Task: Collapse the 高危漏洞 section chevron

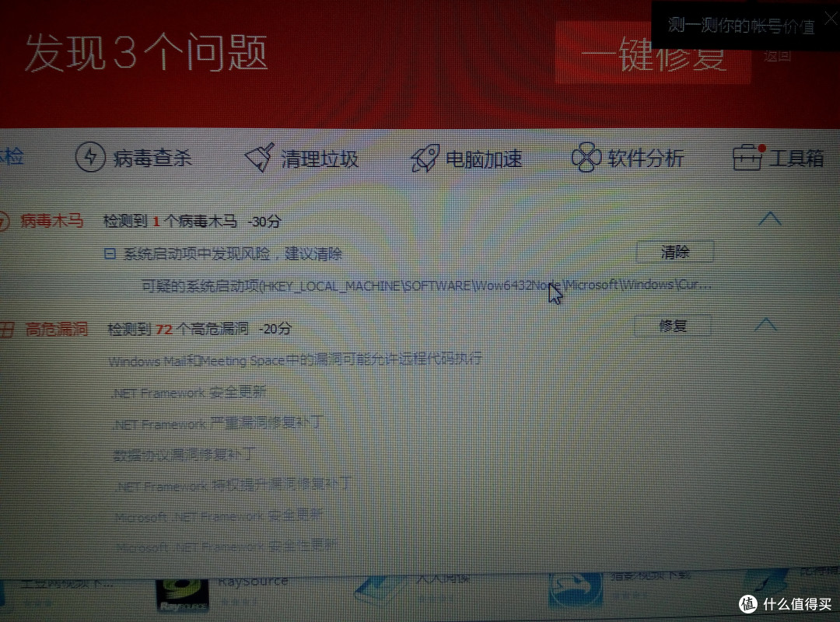Action: [765, 324]
